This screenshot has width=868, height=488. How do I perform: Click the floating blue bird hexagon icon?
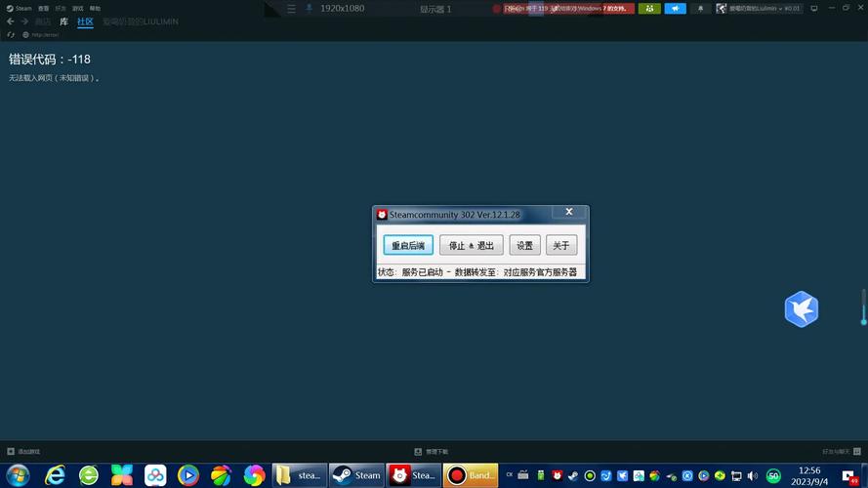click(x=801, y=308)
